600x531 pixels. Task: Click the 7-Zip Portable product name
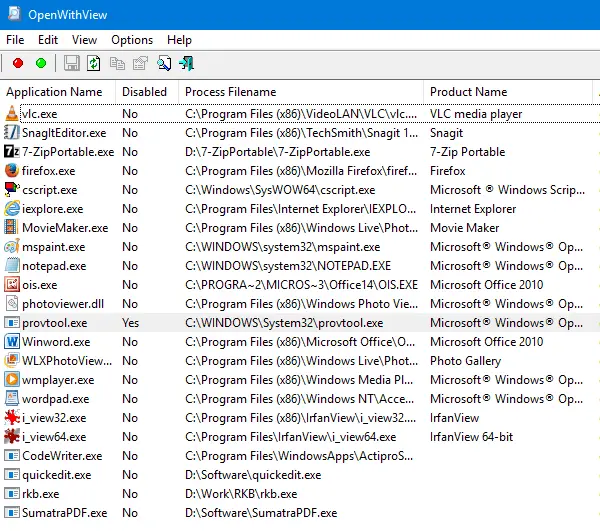click(467, 152)
